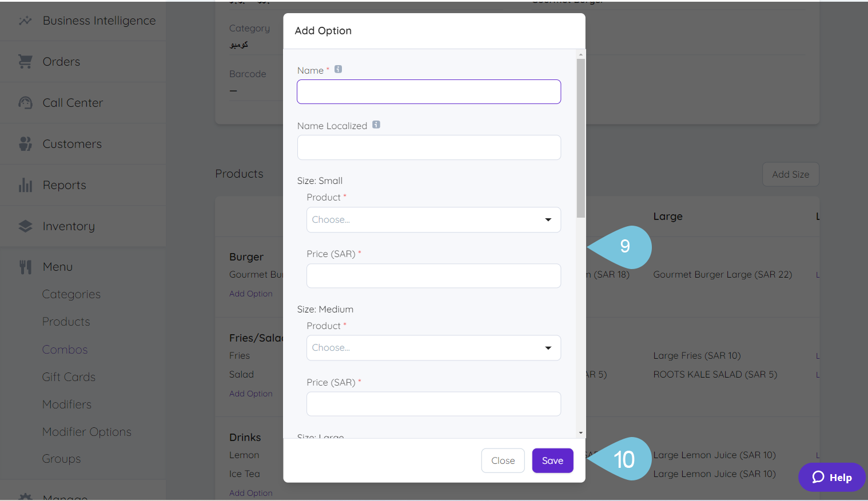Open Customers using the people icon
This screenshot has width=868, height=501.
[x=25, y=143]
